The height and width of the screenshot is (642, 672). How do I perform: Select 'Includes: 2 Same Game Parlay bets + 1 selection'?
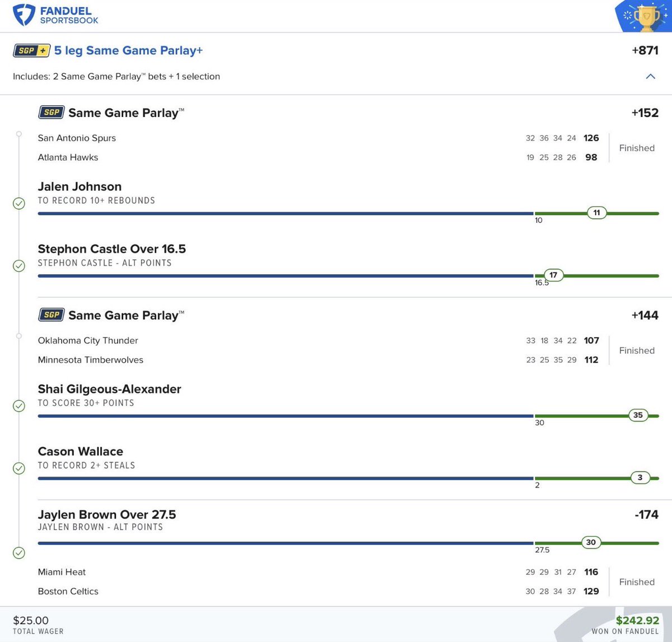tap(116, 77)
